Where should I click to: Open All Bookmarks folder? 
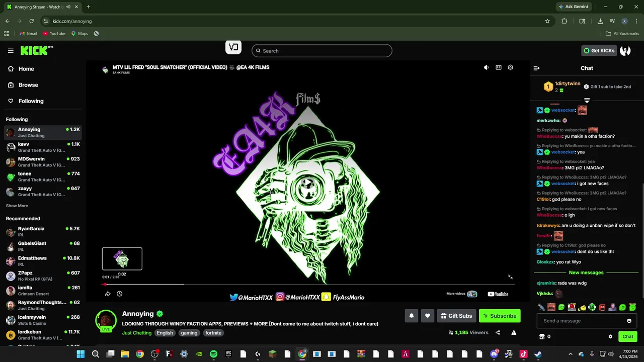[622, 34]
